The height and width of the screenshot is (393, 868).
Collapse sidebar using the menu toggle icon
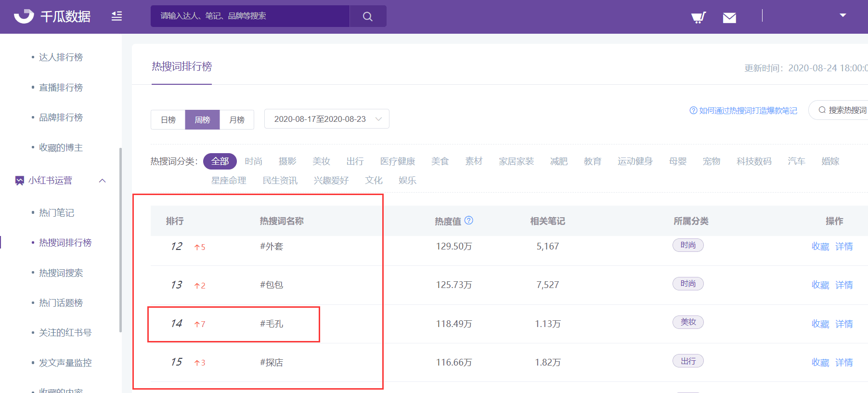[x=117, y=16]
